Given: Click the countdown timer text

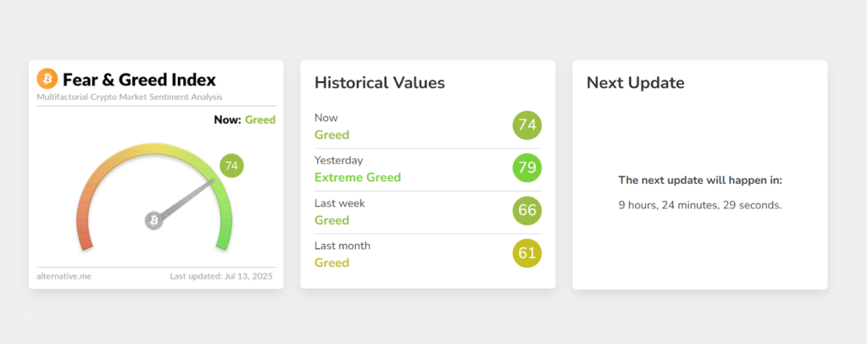Looking at the screenshot, I should pos(700,205).
